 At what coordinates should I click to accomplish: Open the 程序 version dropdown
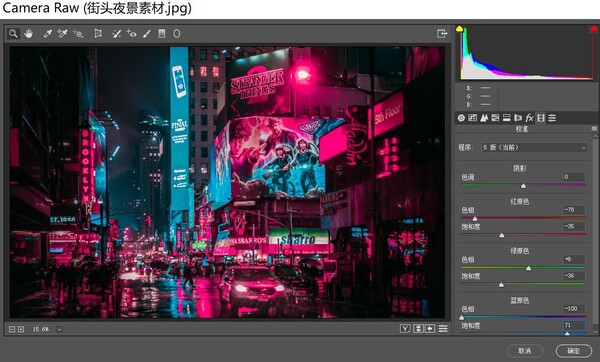(x=535, y=147)
